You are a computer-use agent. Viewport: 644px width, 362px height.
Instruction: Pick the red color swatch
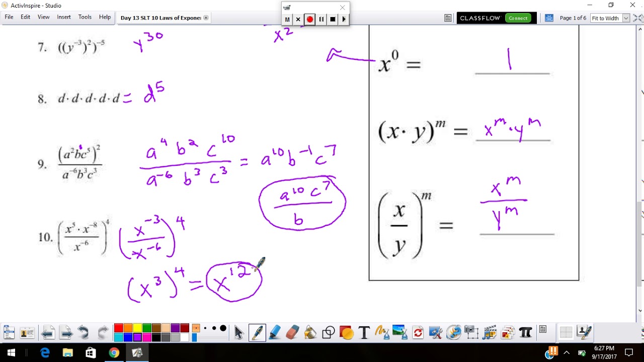[x=119, y=328]
